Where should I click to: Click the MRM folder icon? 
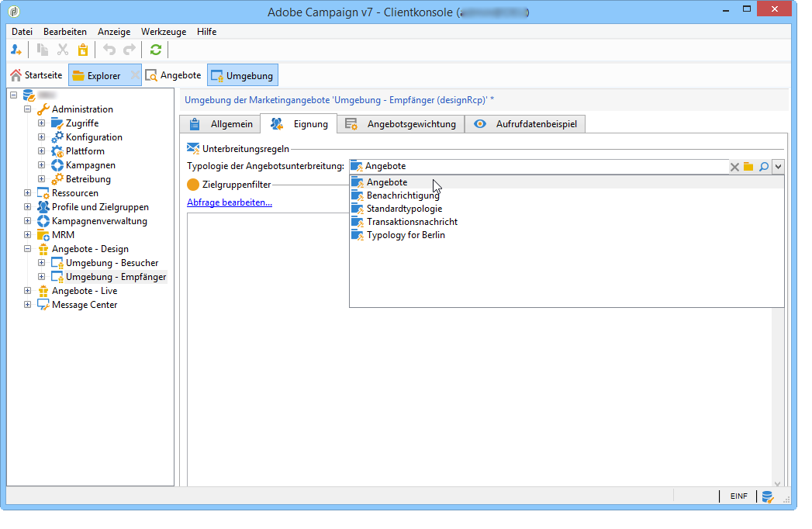43,235
